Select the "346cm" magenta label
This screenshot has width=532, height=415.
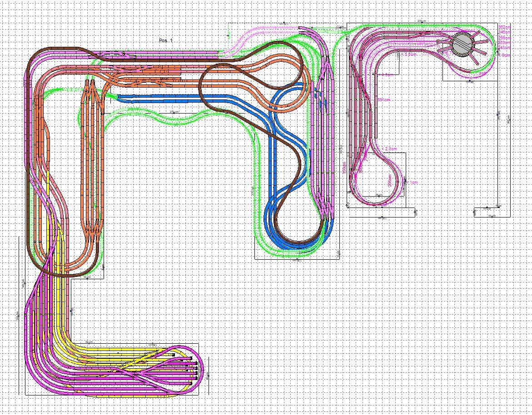pos(504,32)
